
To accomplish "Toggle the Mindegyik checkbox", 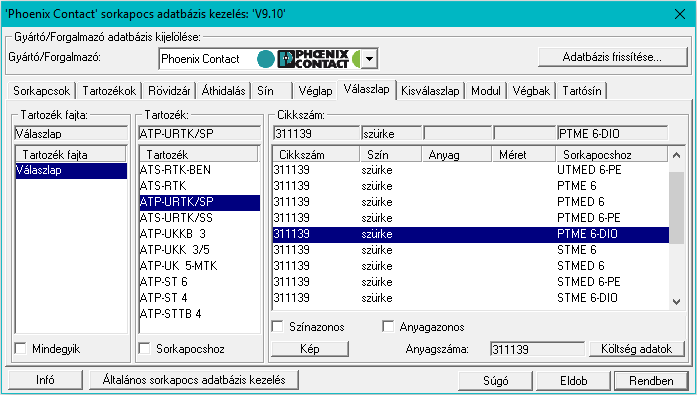I will click(x=20, y=348).
